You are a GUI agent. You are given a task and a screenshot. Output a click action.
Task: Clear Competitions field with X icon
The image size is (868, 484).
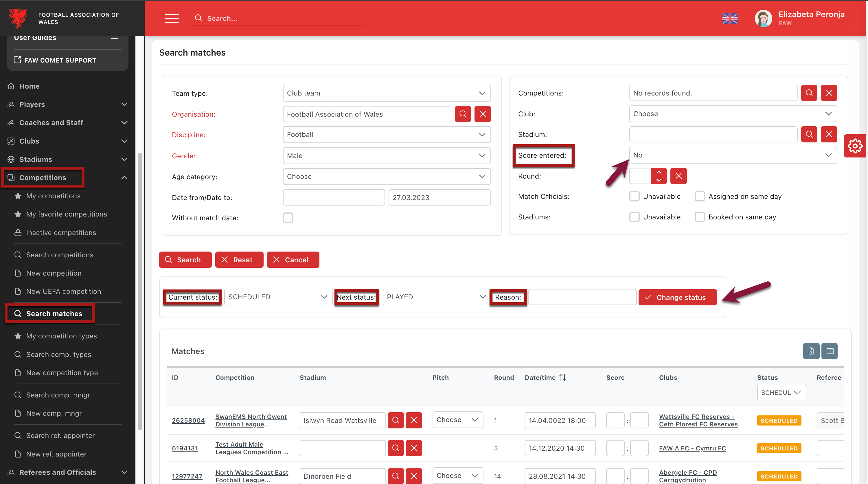(x=829, y=93)
